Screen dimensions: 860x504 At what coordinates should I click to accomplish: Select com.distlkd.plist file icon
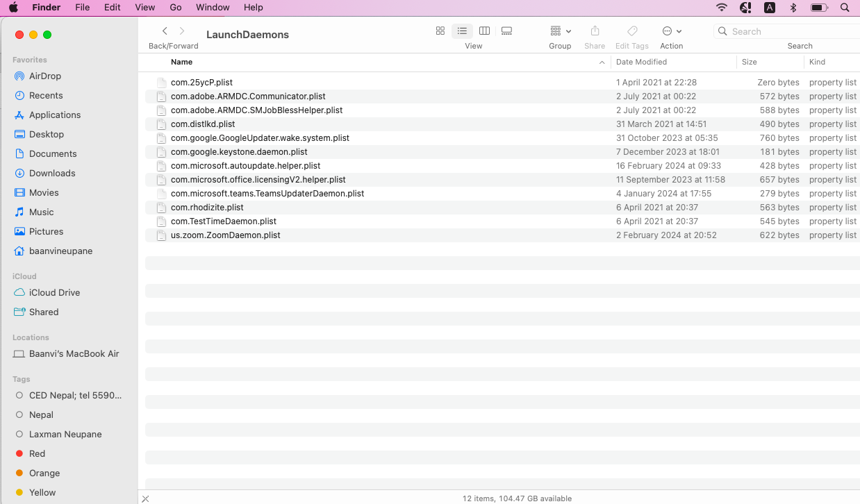(x=162, y=124)
